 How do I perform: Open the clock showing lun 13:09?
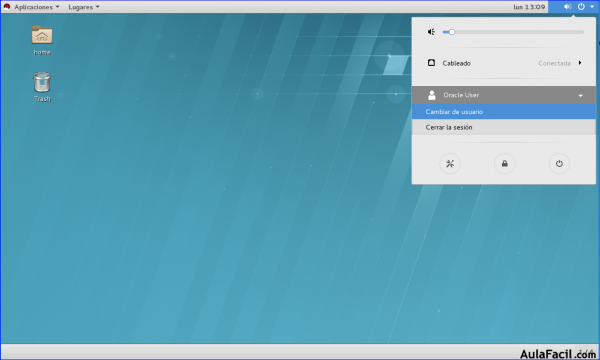[x=529, y=7]
